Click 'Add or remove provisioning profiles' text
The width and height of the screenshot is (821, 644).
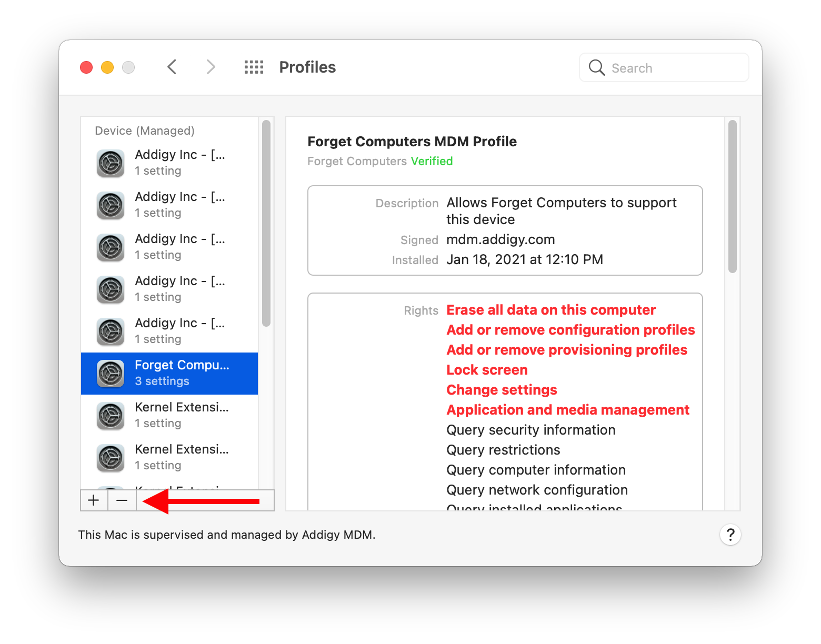pos(567,350)
